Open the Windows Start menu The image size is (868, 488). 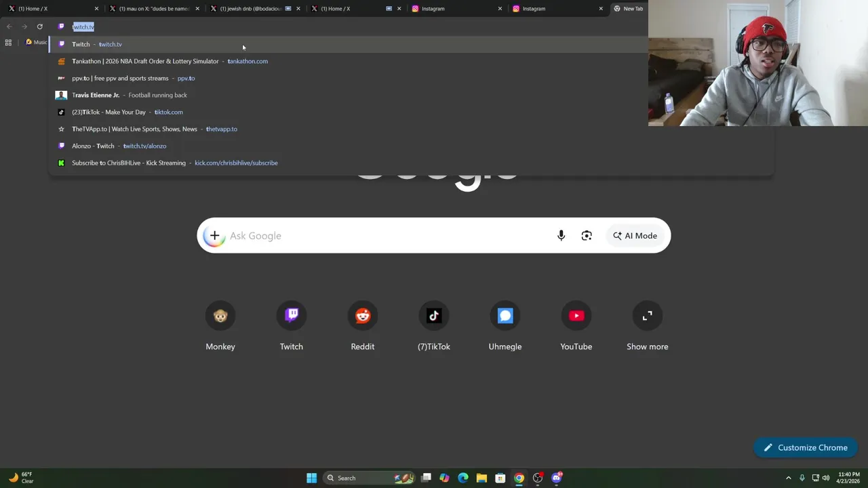click(x=311, y=478)
